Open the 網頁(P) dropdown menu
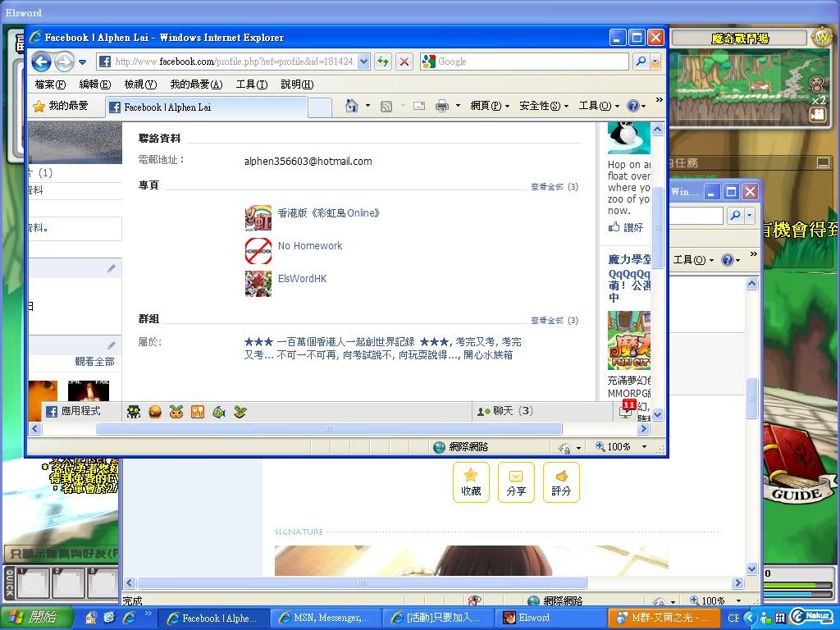Viewport: 840px width, 630px height. pyautogui.click(x=490, y=106)
